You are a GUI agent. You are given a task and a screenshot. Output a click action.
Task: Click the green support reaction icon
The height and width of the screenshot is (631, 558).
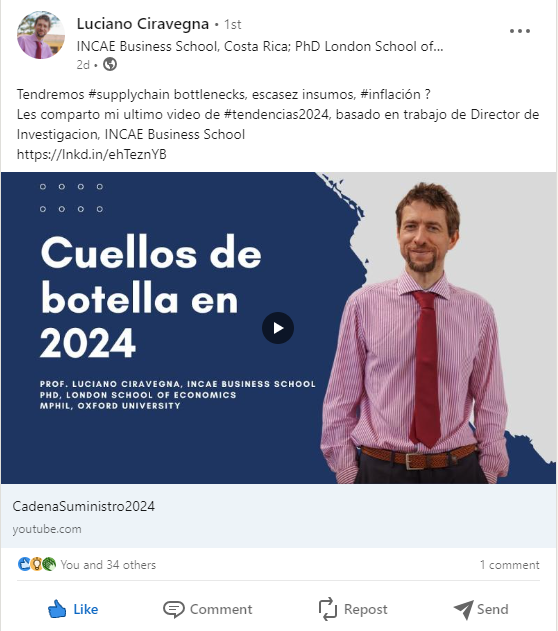pos(49,564)
